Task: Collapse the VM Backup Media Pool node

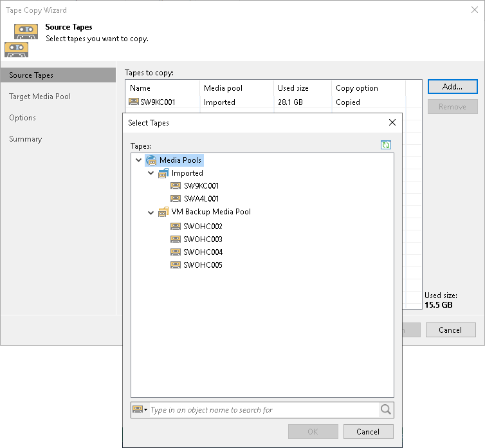Action: point(151,212)
